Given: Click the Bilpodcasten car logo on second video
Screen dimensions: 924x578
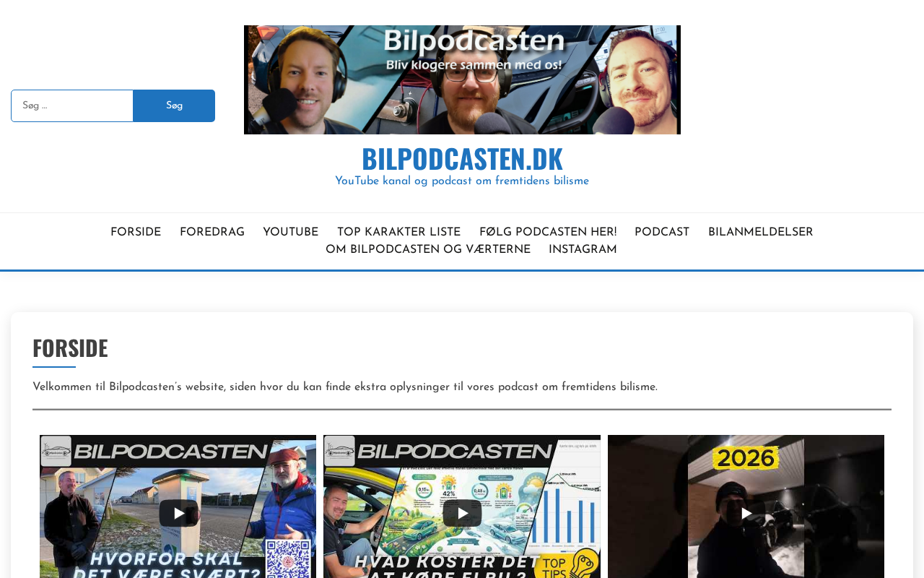Looking at the screenshot, I should tap(340, 452).
